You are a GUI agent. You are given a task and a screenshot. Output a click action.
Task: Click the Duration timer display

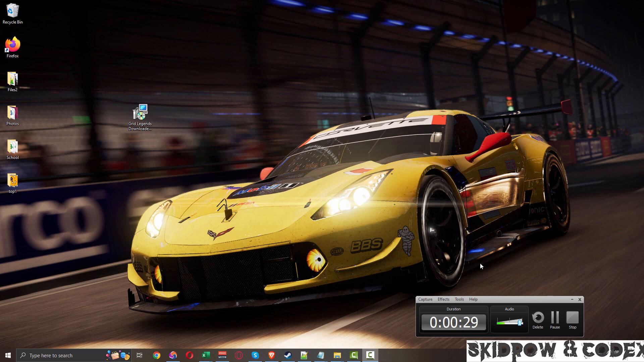point(453,322)
